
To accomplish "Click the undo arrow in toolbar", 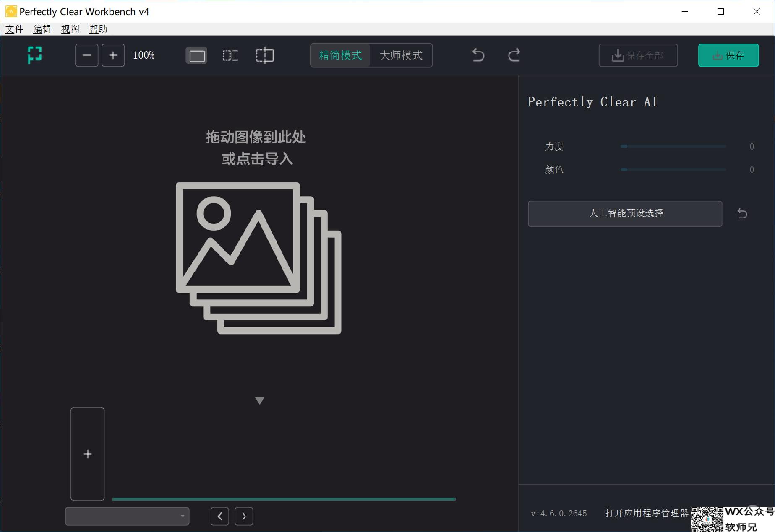I will point(478,55).
